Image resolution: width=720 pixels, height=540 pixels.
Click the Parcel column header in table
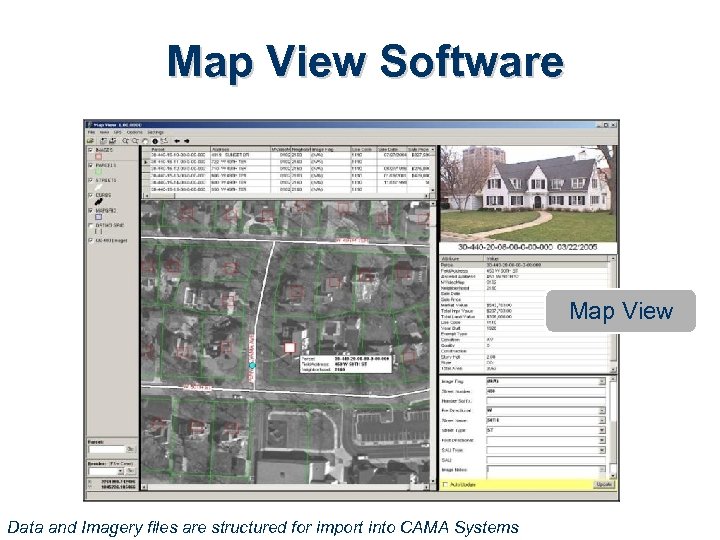[180, 149]
